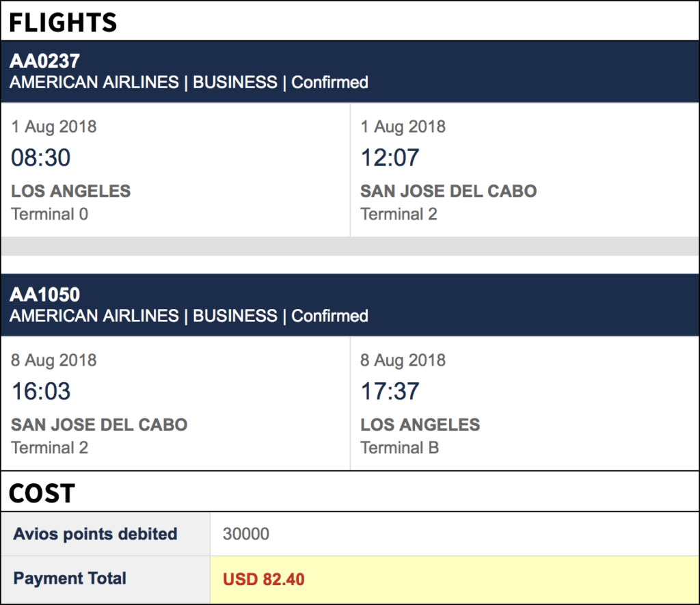Select flight number AA1050 header
This screenshot has width=700, height=605.
(44, 294)
